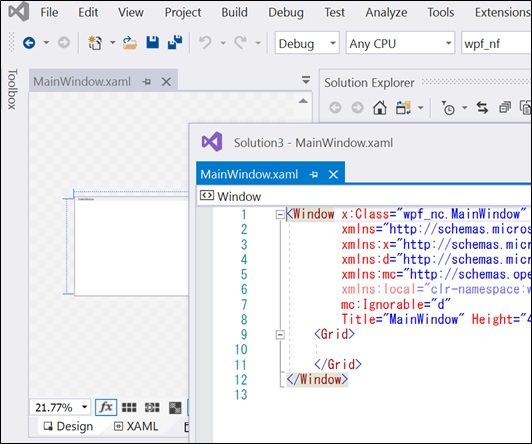The image size is (532, 444).
Task: Close the background MainWindow.xaml tab
Action: [166, 82]
